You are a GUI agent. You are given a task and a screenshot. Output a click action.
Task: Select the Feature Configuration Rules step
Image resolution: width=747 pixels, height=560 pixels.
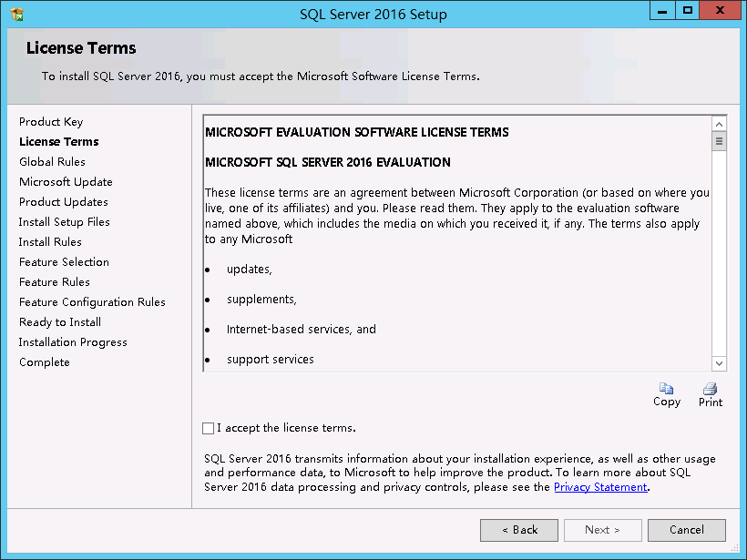tap(92, 302)
